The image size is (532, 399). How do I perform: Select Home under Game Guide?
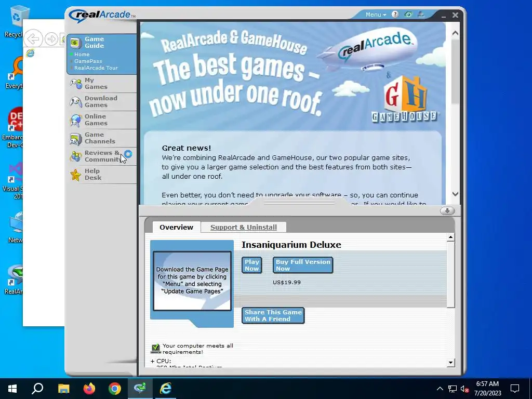click(82, 54)
